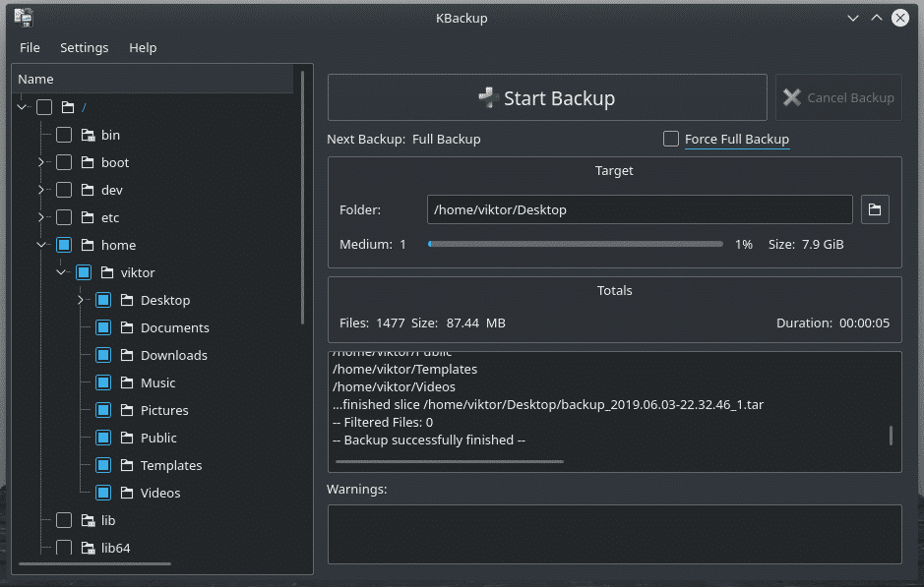Click the viktor folder icon
924x587 pixels.
click(107, 272)
